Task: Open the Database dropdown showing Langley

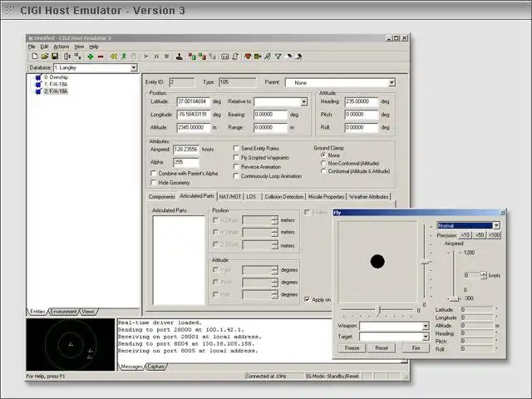Action: pos(133,68)
